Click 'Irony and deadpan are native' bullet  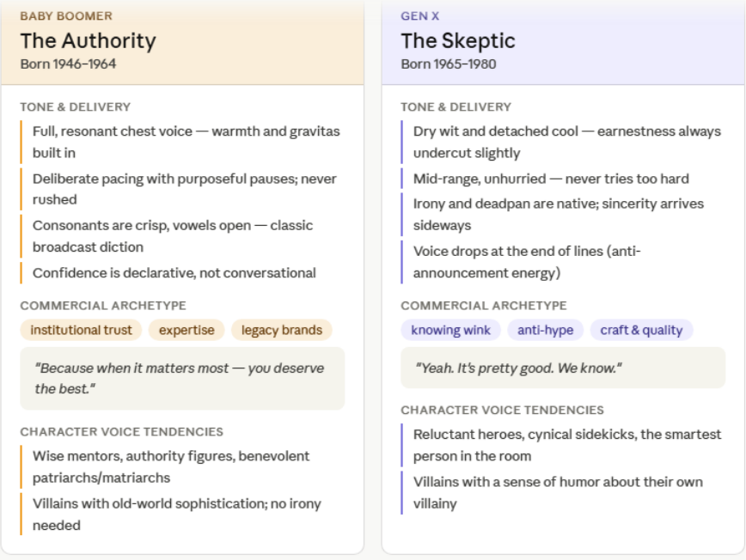tap(558, 214)
